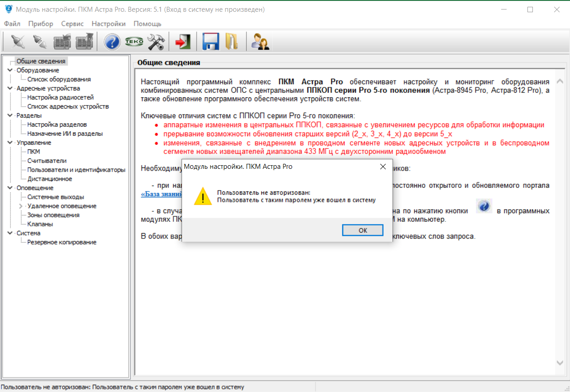
Task: Close the ПКМ Астра Pro warning dialog
Action: (x=383, y=167)
